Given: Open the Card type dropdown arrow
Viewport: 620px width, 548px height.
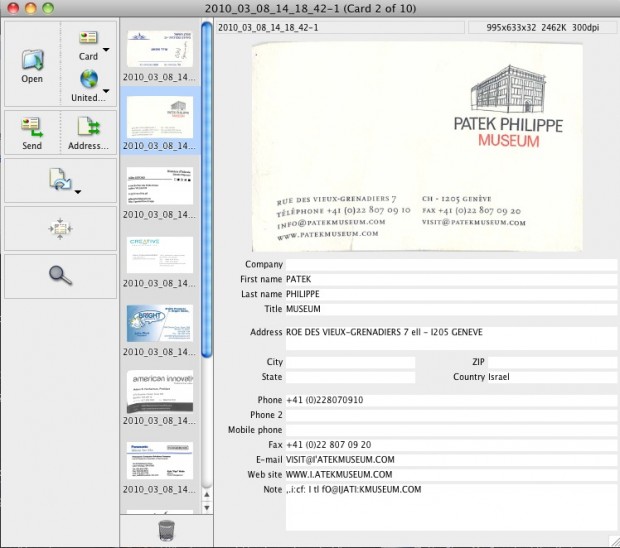Looking at the screenshot, I should 106,50.
